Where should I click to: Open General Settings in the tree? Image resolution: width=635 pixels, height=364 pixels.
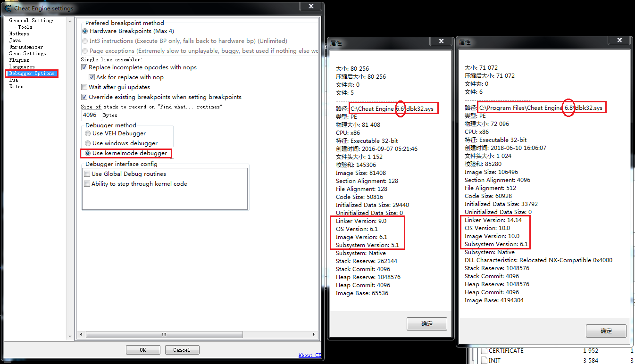click(x=32, y=20)
